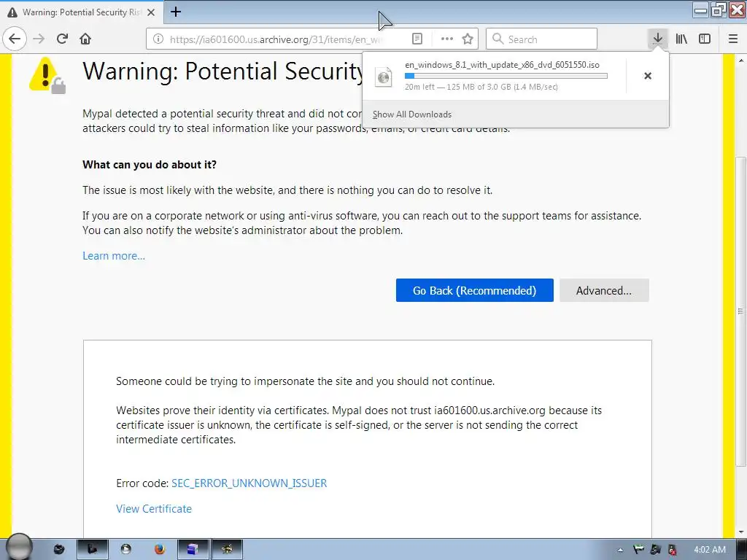
Task: Open a new tab with plus button
Action: (x=176, y=12)
